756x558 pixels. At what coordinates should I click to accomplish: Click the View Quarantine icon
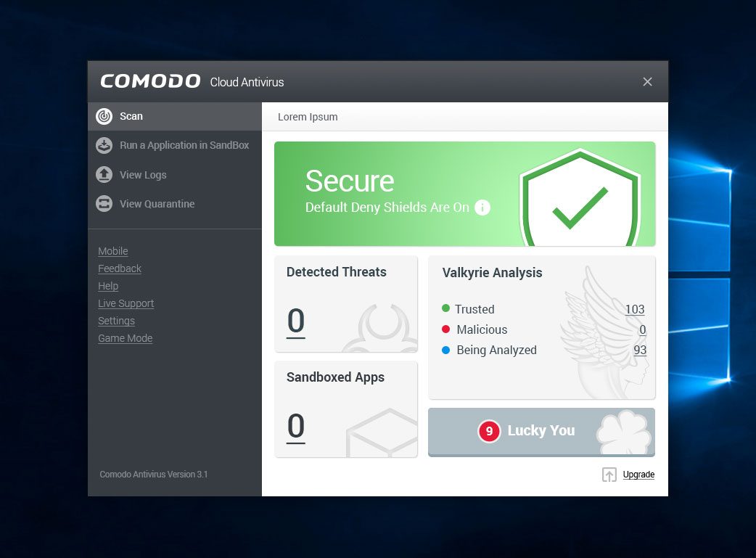tap(104, 203)
